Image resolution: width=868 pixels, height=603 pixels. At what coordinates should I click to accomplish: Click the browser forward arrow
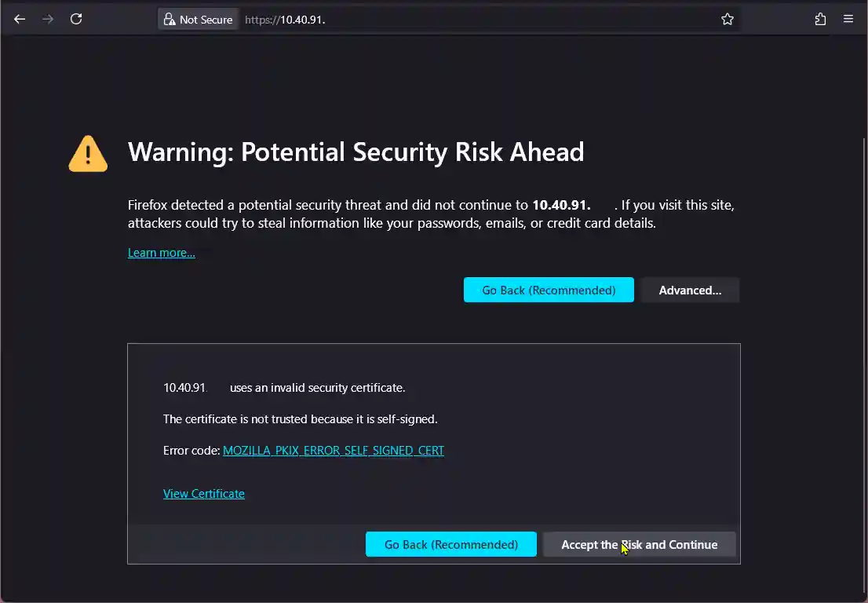[48, 19]
